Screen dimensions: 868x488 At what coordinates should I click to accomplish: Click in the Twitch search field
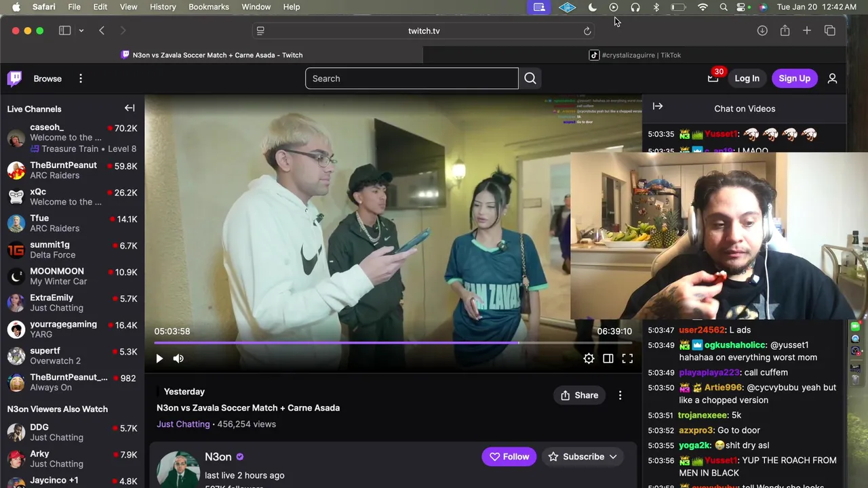coord(412,79)
